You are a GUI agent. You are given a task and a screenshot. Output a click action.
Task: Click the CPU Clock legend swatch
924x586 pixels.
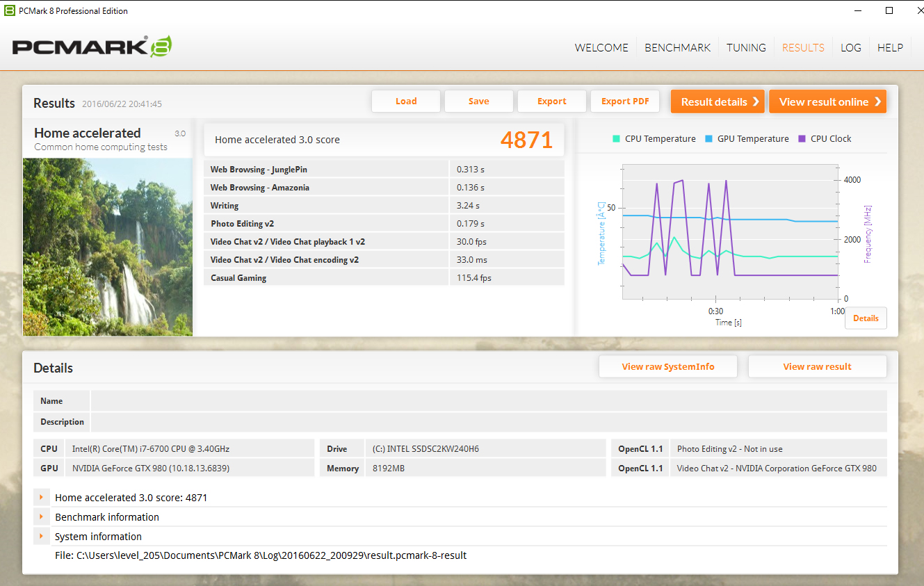click(802, 139)
